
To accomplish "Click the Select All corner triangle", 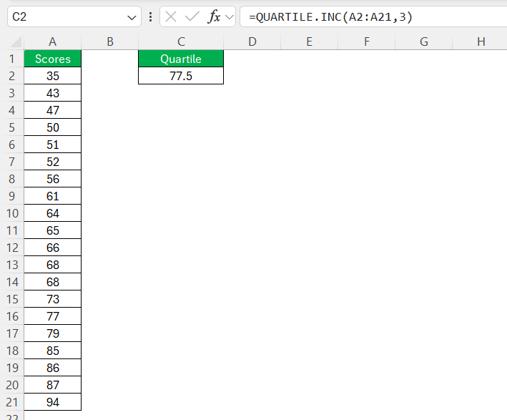I will (x=16, y=41).
